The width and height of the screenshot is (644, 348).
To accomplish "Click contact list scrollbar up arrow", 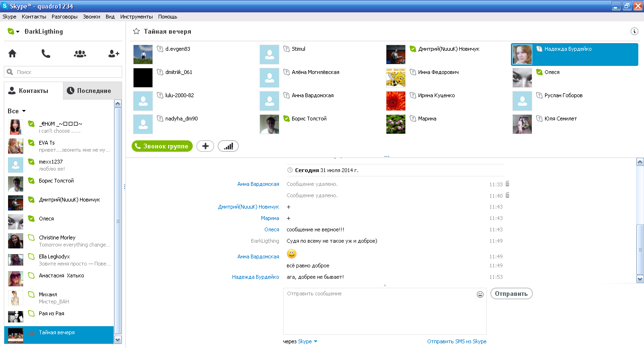I will (118, 104).
